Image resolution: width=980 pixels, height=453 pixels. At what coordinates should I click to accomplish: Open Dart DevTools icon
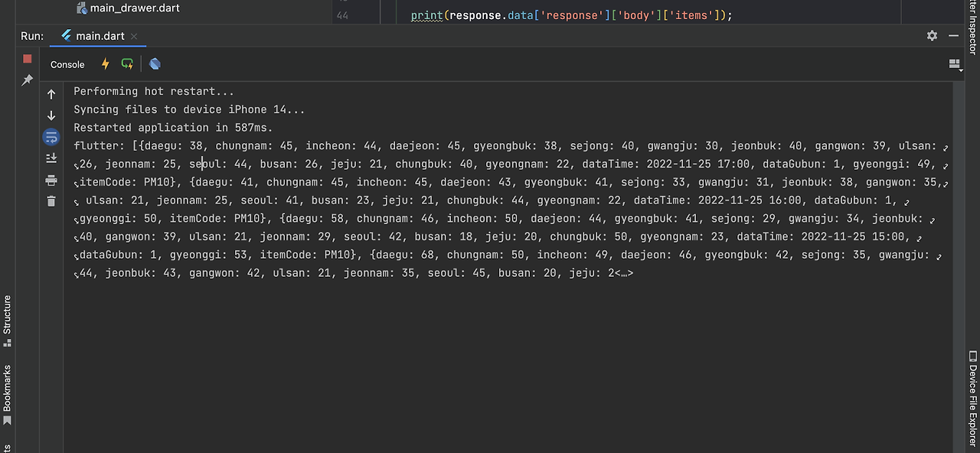point(155,64)
